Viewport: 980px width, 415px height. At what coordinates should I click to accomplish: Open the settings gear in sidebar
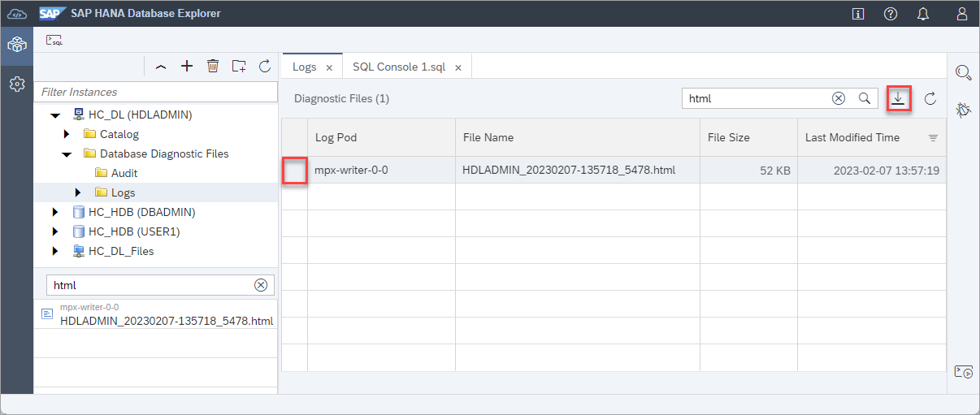coord(16,84)
